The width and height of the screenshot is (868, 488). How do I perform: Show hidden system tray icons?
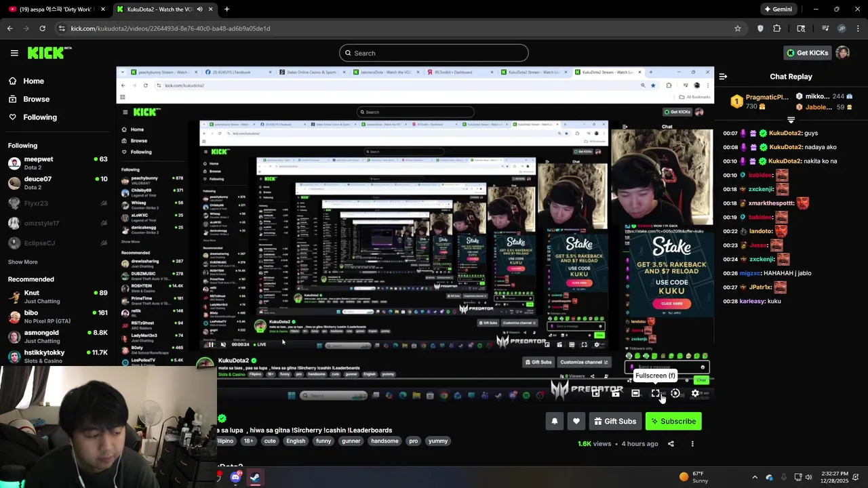click(755, 477)
